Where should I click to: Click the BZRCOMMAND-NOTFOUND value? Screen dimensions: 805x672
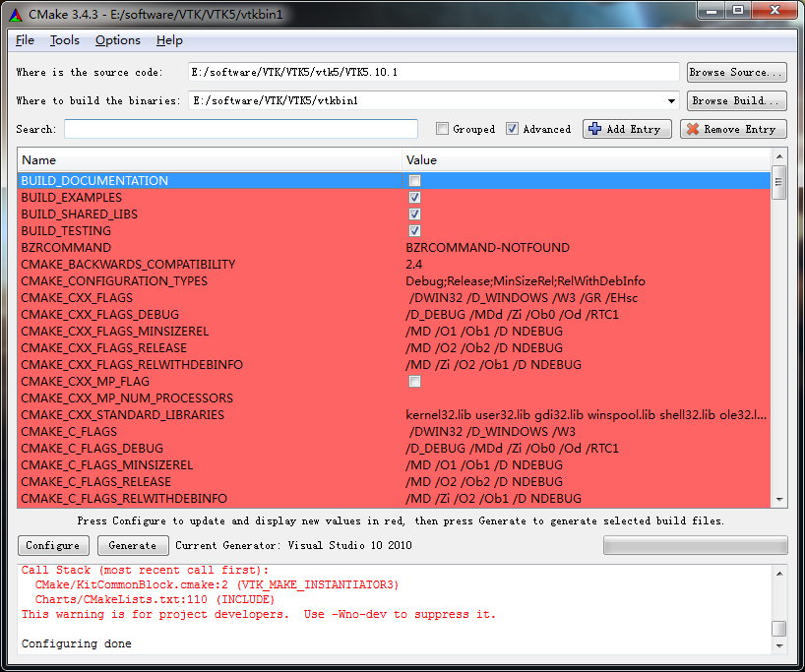pos(487,247)
